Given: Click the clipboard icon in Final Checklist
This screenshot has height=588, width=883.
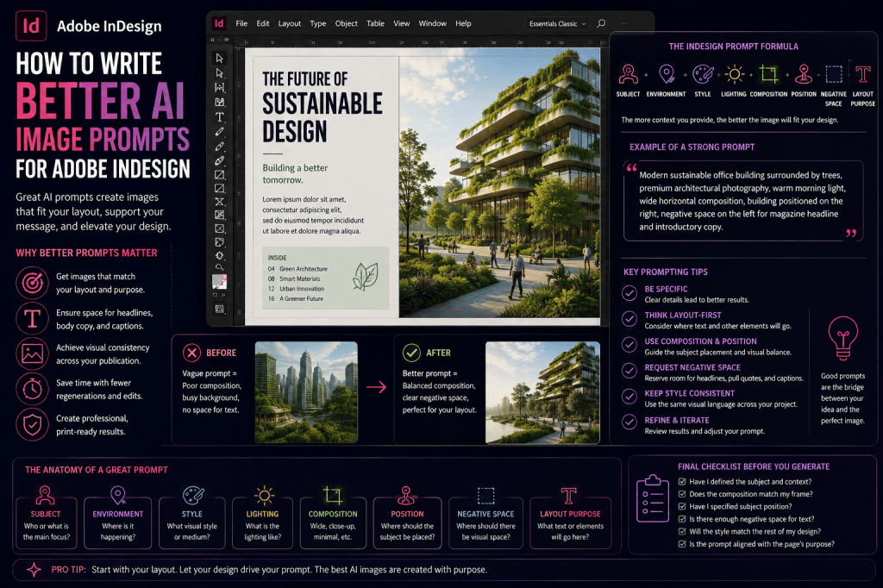Looking at the screenshot, I should 652,498.
